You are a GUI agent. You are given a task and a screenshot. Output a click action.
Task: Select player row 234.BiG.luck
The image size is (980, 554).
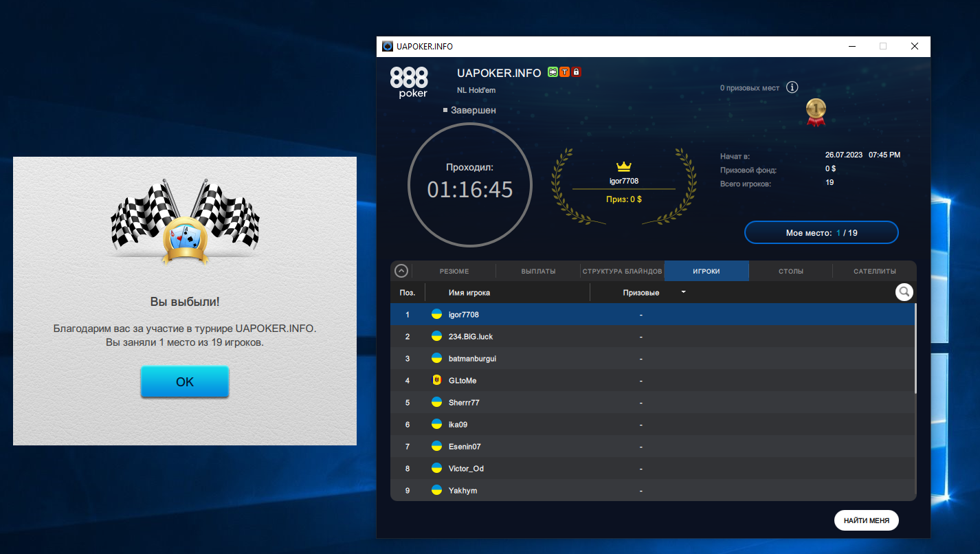point(653,336)
